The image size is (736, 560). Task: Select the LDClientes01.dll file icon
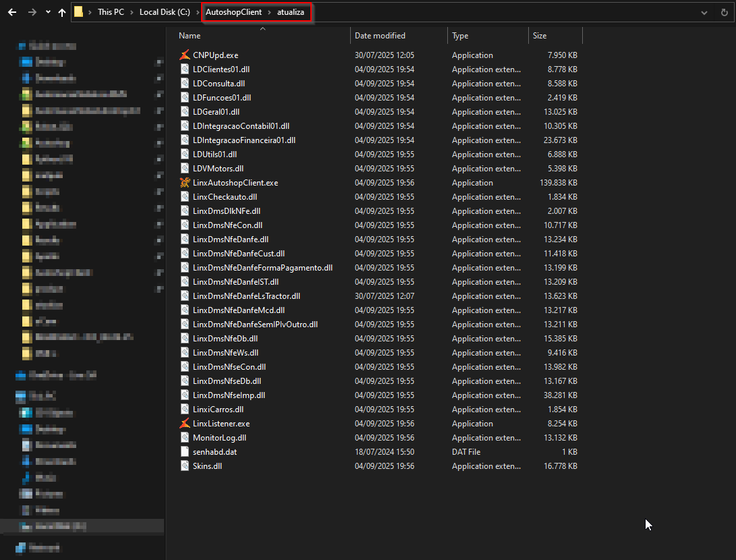tap(185, 69)
